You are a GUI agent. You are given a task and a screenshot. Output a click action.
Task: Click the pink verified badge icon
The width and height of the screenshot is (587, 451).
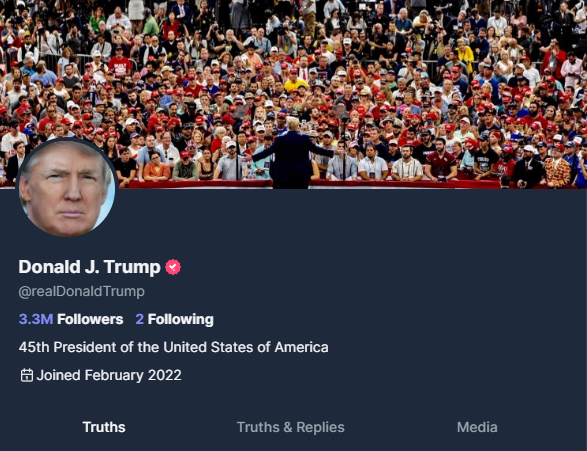coord(173,267)
